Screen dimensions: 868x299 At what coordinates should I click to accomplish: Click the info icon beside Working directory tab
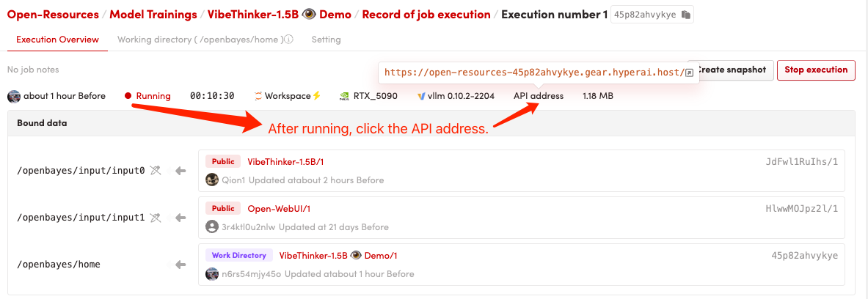pos(289,40)
